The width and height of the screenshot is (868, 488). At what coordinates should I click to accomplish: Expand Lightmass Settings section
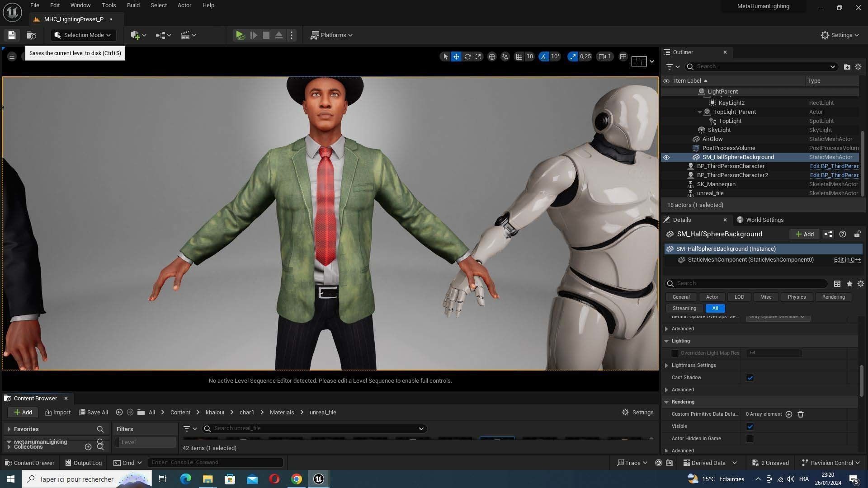point(666,365)
